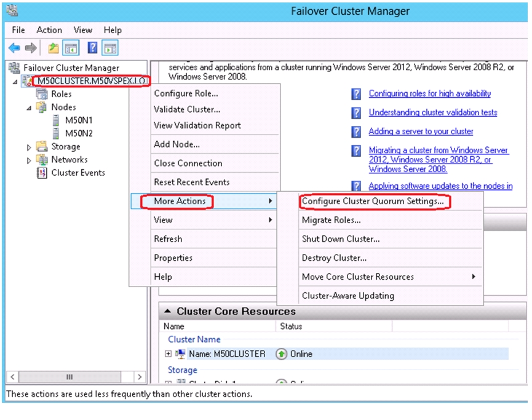Click the help icon beside Migrating a cluster
Viewport: 532px width, 420px height.
[x=356, y=151]
